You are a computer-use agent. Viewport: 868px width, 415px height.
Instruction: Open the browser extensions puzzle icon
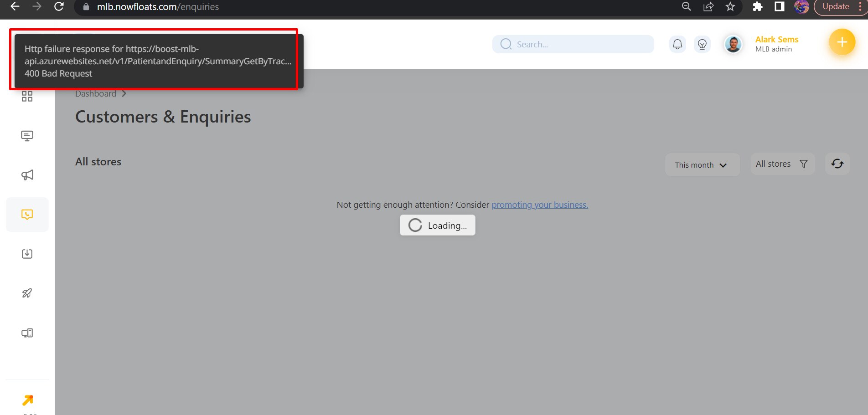[757, 6]
